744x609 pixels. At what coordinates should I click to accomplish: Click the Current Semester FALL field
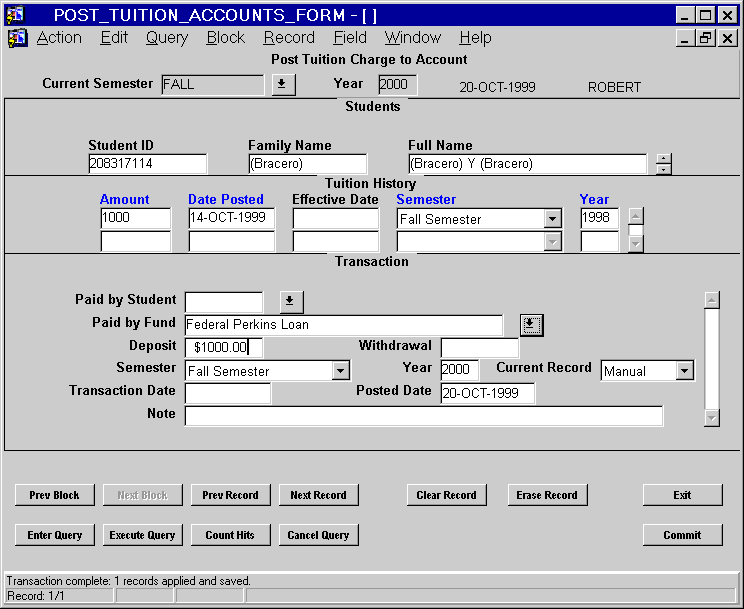coord(213,85)
